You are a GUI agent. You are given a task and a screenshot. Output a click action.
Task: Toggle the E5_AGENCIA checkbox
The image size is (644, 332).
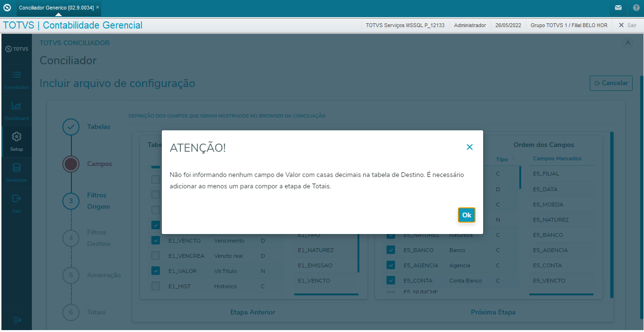pos(391,265)
